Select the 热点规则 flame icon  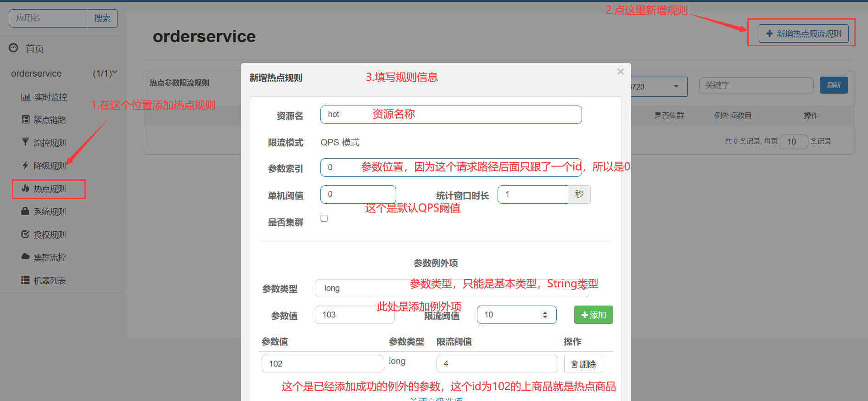[x=25, y=189]
